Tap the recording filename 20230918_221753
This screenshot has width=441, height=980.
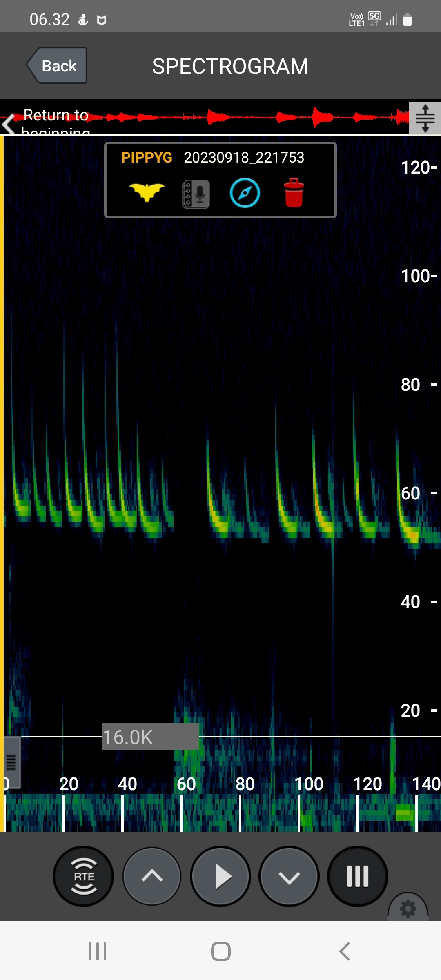tap(244, 158)
